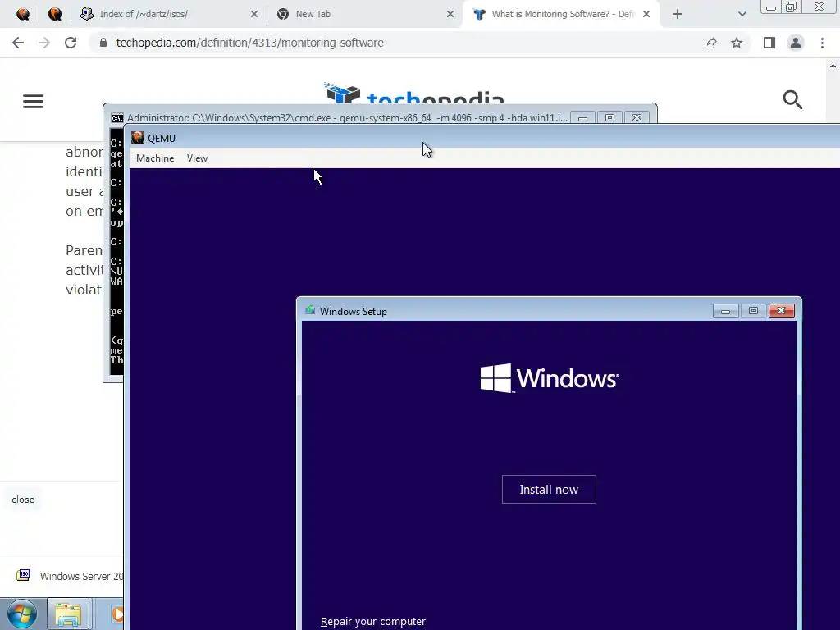The image size is (840, 630).
Task: Maximize the cmd.exe Administrator window
Action: (x=609, y=118)
